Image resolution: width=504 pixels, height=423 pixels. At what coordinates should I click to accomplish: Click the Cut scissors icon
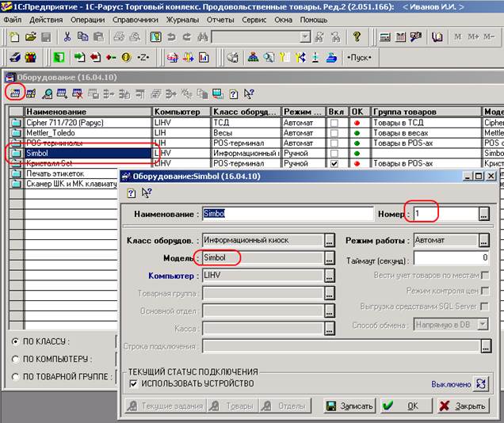click(x=67, y=37)
